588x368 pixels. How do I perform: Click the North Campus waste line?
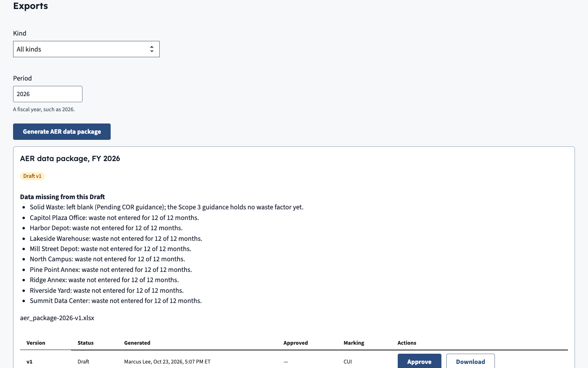pyautogui.click(x=107, y=259)
